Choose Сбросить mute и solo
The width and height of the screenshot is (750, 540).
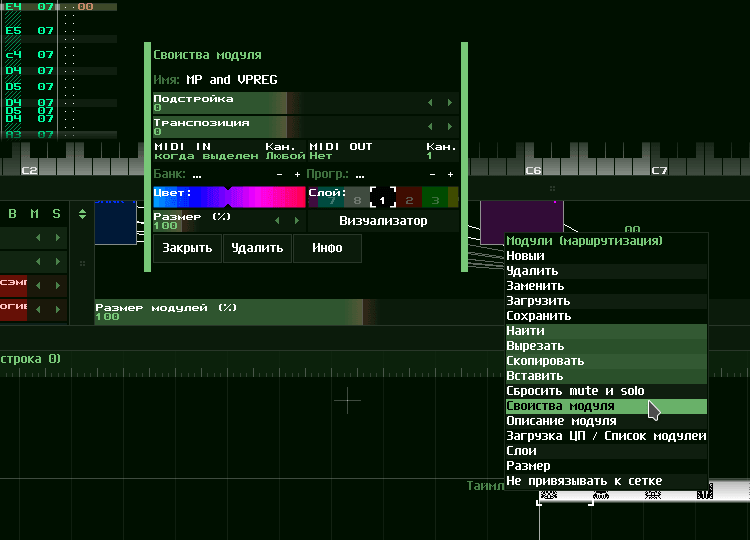pyautogui.click(x=607, y=391)
